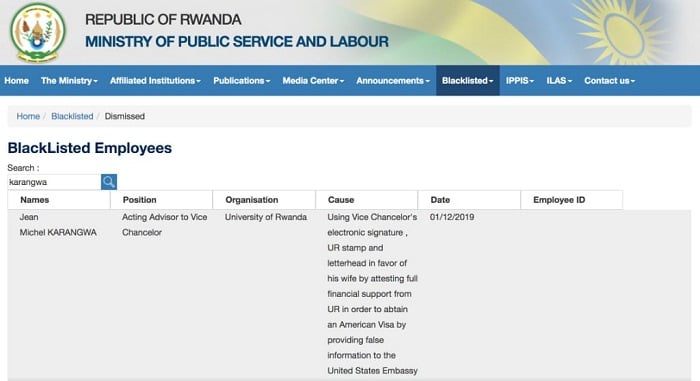Go to Home breadcrumb link
Viewport: 700px width, 381px height.
(x=28, y=116)
